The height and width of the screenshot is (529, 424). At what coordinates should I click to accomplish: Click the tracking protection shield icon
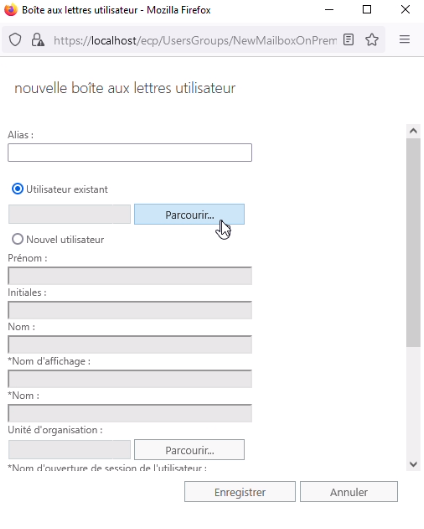click(x=15, y=40)
